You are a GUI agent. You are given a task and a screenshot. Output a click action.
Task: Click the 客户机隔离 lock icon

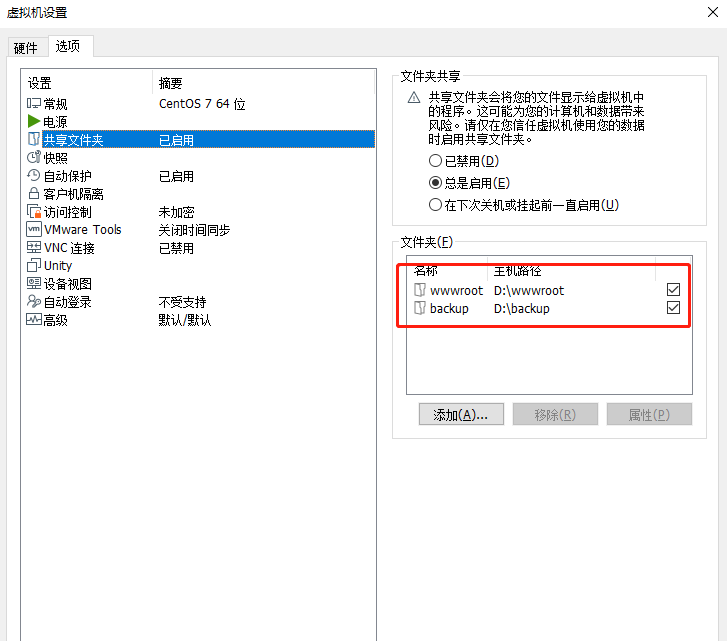coord(34,193)
